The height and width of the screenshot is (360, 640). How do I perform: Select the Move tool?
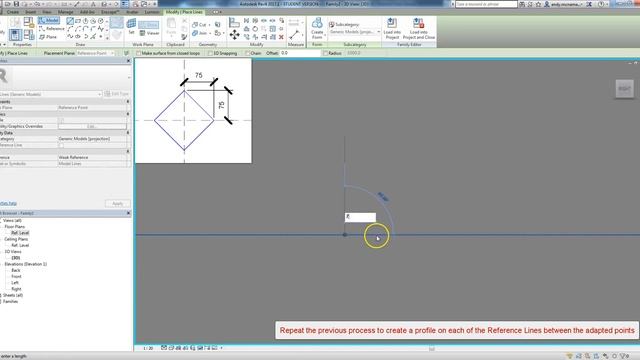[234, 35]
